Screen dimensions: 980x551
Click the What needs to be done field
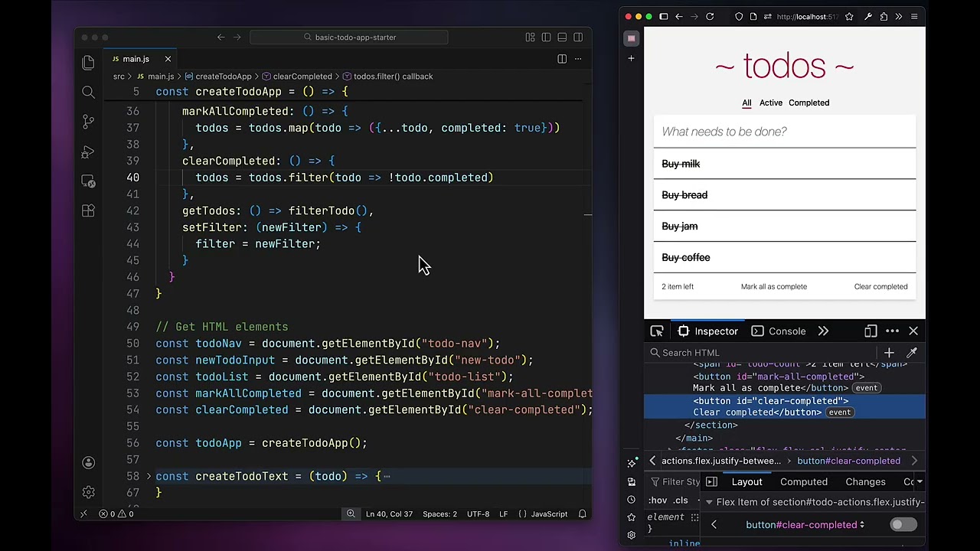click(x=785, y=132)
